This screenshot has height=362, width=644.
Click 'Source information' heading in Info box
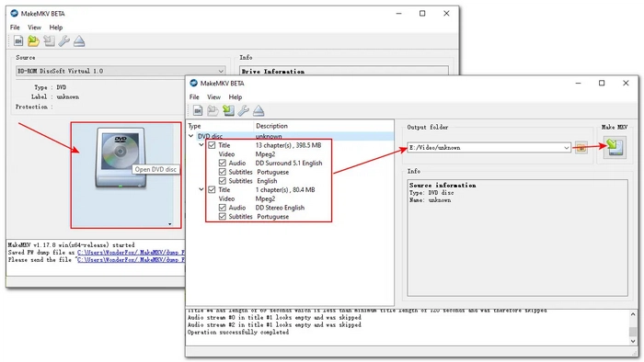tap(443, 186)
